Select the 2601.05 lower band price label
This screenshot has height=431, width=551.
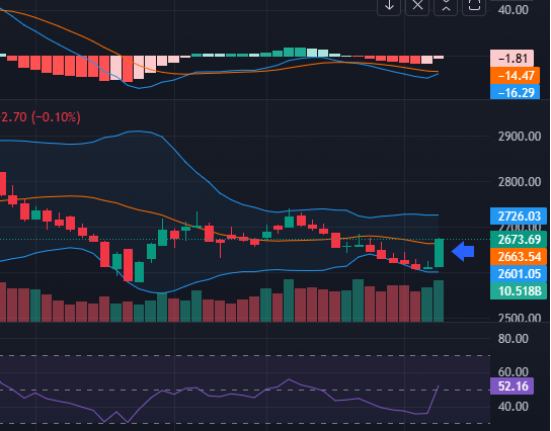519,274
